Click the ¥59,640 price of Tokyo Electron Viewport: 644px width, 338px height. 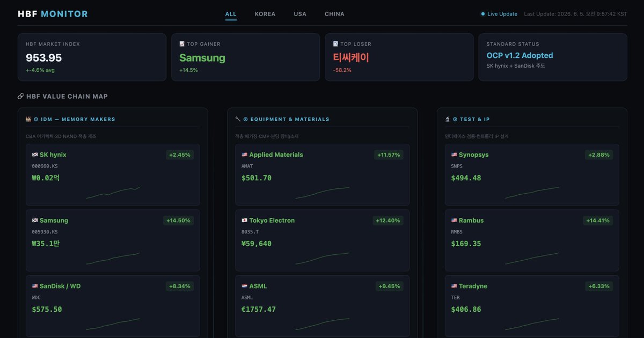tap(257, 244)
